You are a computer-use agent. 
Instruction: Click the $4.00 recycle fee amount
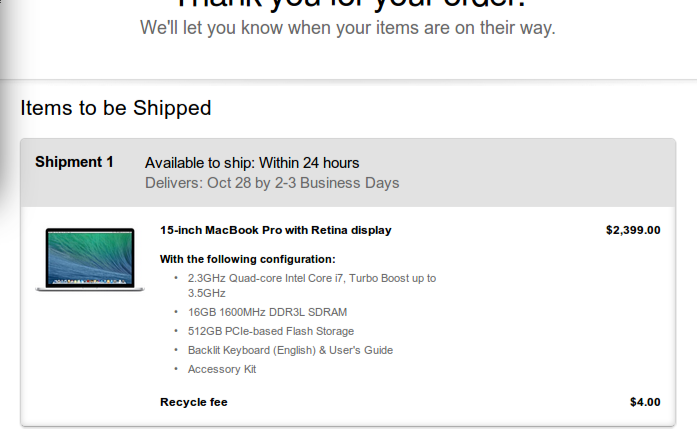point(644,402)
